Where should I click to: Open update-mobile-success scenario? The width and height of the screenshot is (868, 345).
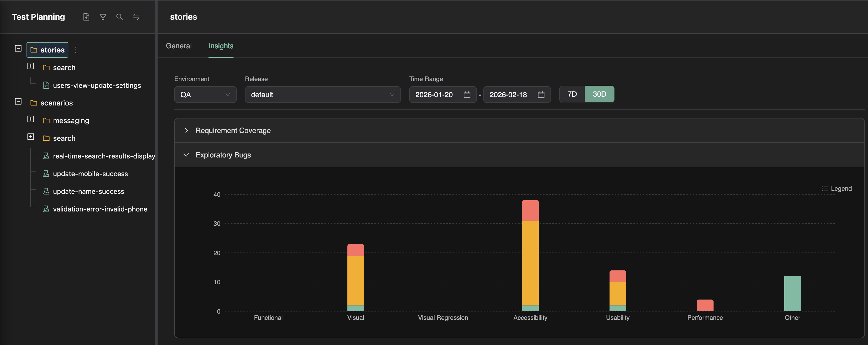[90, 174]
